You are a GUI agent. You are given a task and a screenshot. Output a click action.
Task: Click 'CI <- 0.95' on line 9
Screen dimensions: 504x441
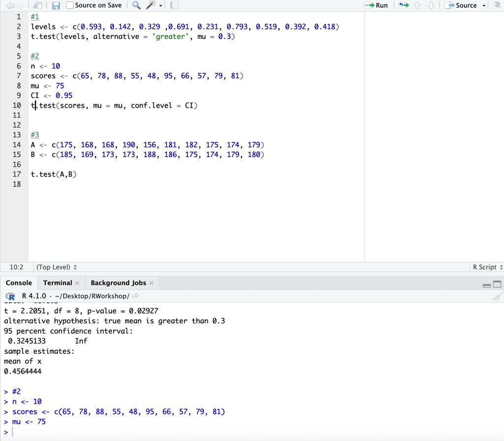[x=51, y=95]
